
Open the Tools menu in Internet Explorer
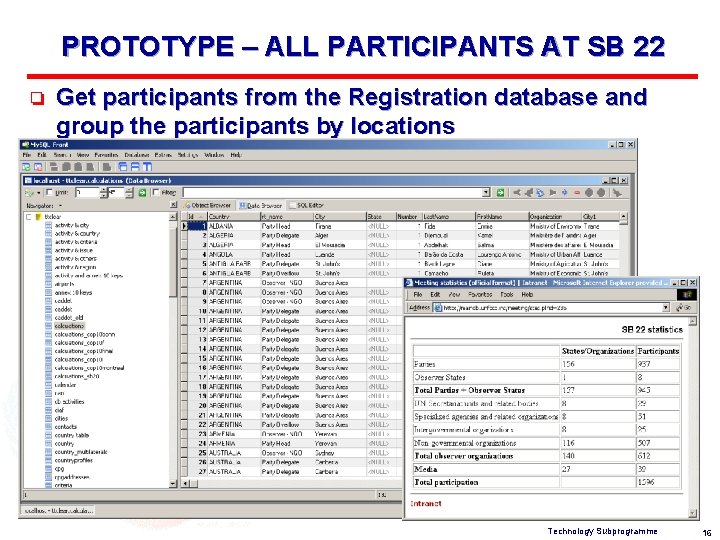(x=507, y=294)
